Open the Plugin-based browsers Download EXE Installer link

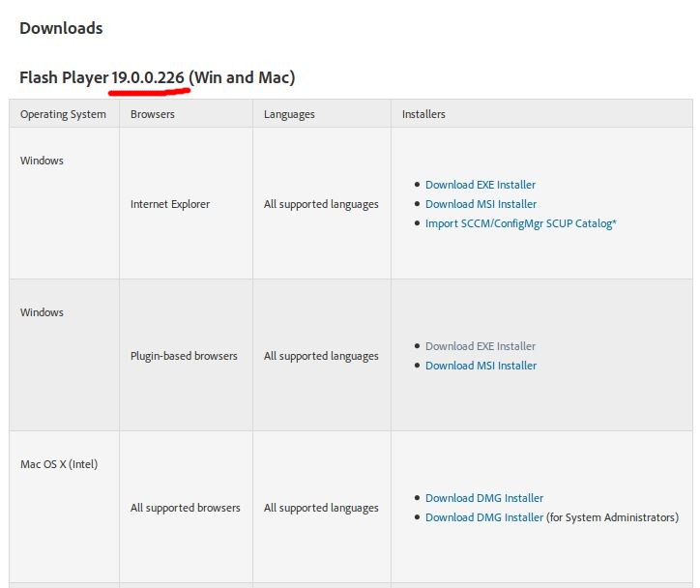pyautogui.click(x=480, y=346)
